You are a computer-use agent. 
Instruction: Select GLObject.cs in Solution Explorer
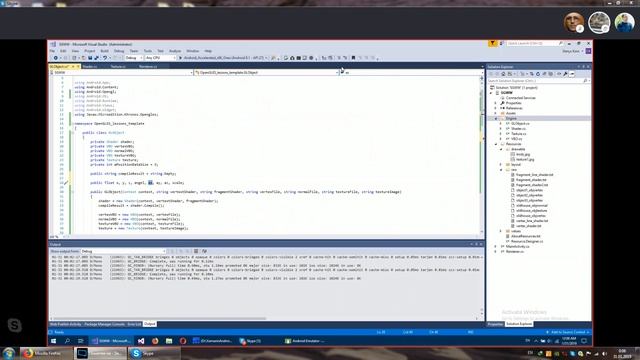point(520,124)
